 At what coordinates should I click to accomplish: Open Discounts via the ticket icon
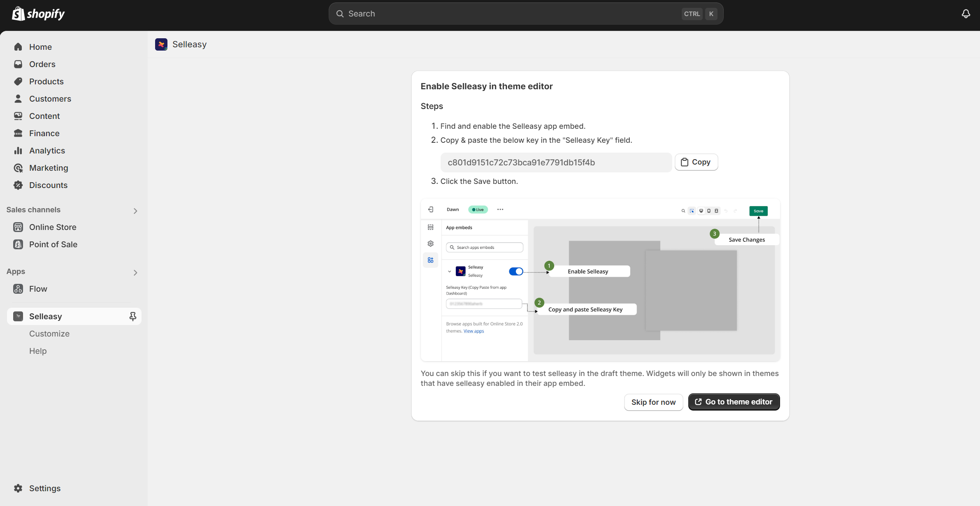tap(19, 185)
